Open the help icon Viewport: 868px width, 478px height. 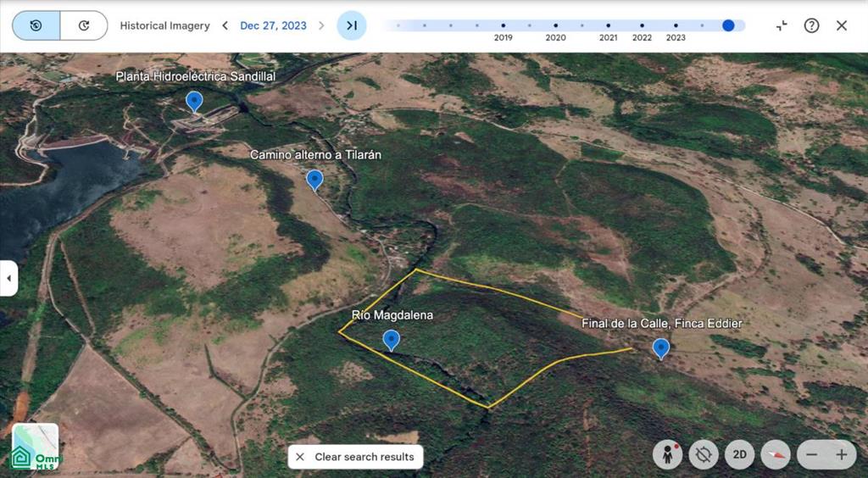coord(811,25)
